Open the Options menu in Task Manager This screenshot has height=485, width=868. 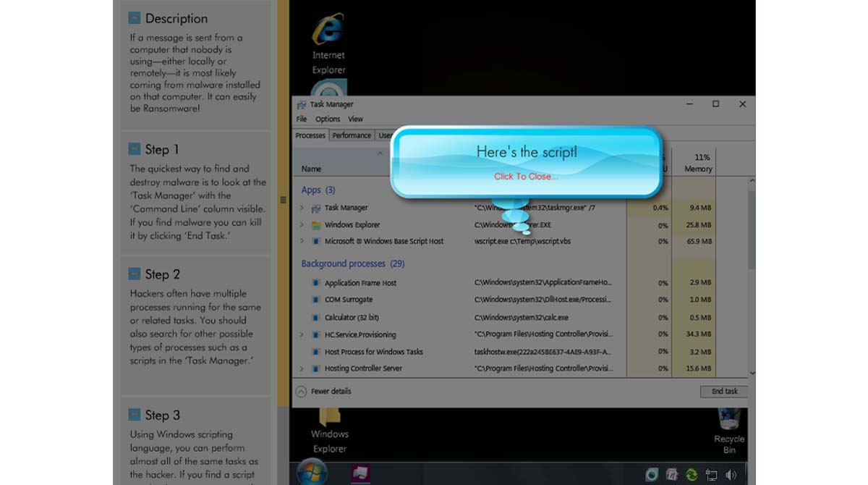[328, 119]
